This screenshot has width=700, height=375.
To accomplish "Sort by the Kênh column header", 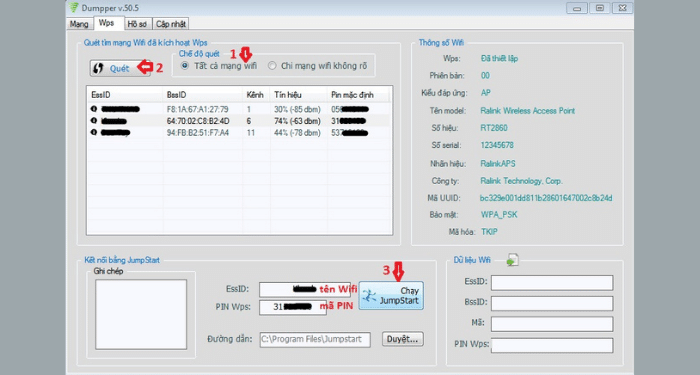I will [256, 95].
